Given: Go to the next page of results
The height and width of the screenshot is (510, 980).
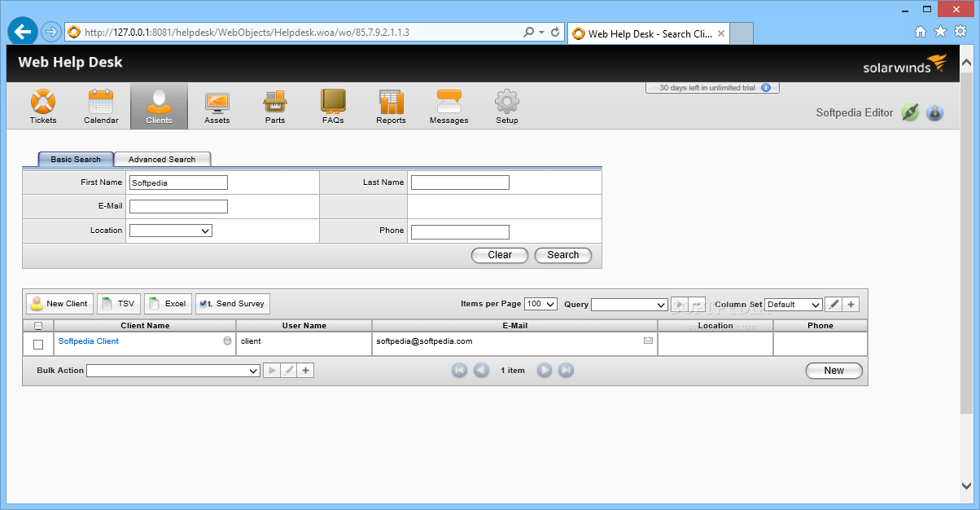Looking at the screenshot, I should 545,370.
